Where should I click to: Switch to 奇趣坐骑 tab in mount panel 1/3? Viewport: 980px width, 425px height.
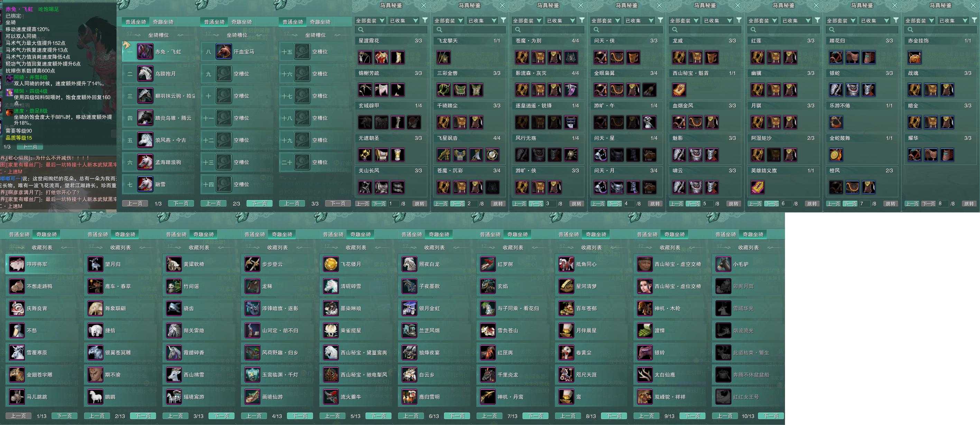click(163, 22)
